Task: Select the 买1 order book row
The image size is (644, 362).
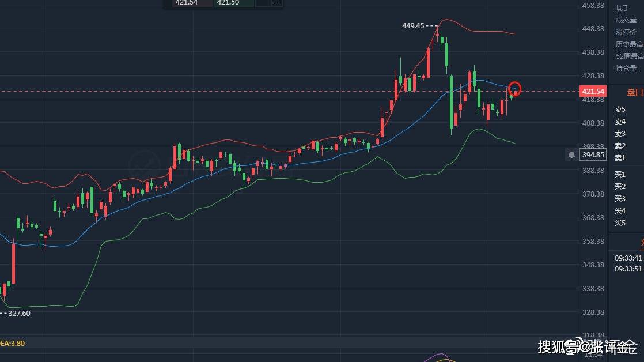Action: [620, 174]
